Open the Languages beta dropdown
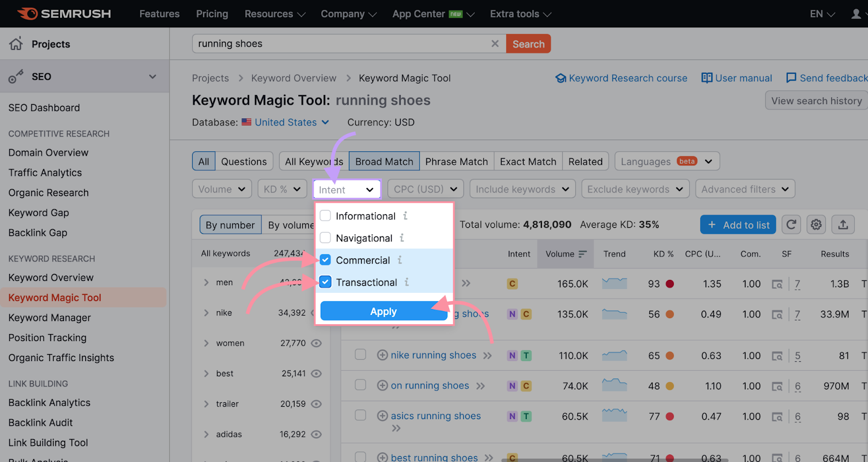This screenshot has width=868, height=462. (x=667, y=162)
